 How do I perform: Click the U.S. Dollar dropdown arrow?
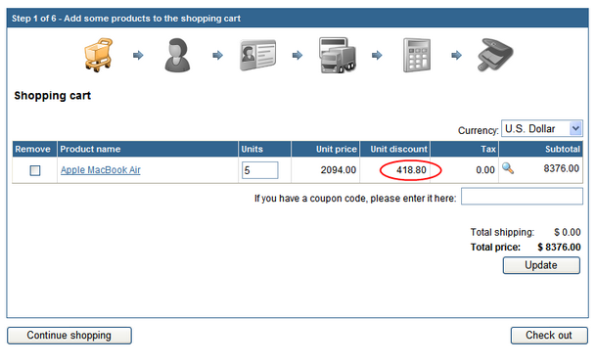[x=575, y=128]
